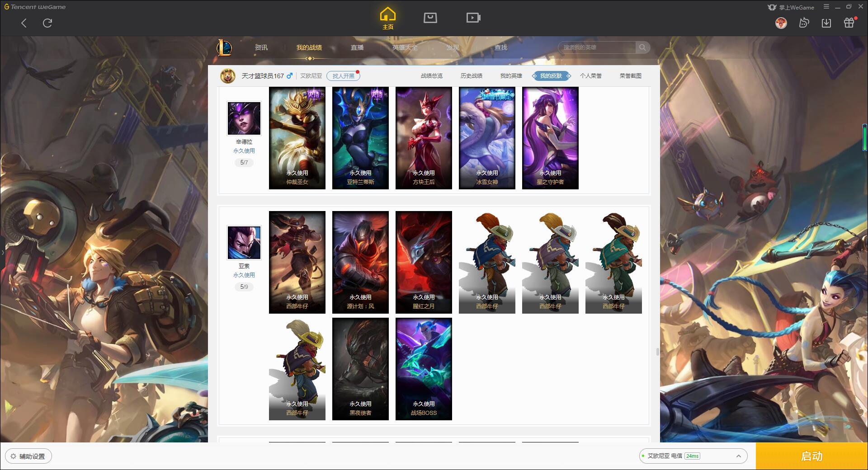Open the video playback icon in top bar
The width and height of the screenshot is (868, 470).
pyautogui.click(x=473, y=18)
